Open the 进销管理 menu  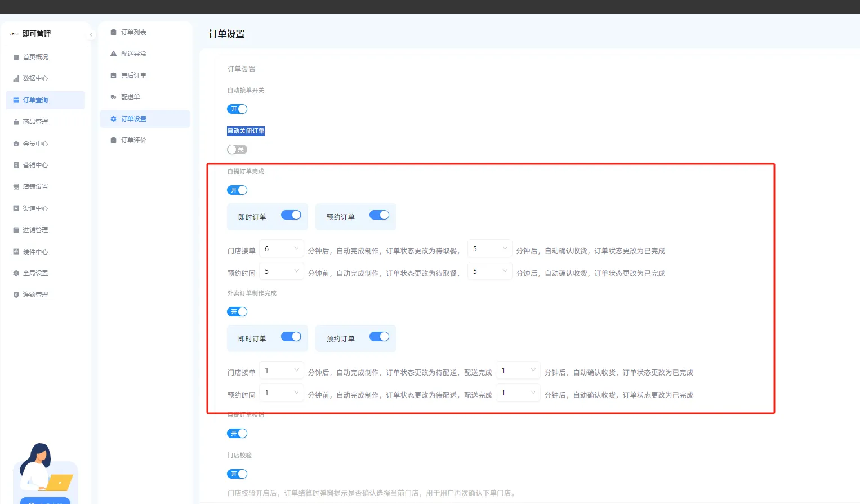[45, 230]
